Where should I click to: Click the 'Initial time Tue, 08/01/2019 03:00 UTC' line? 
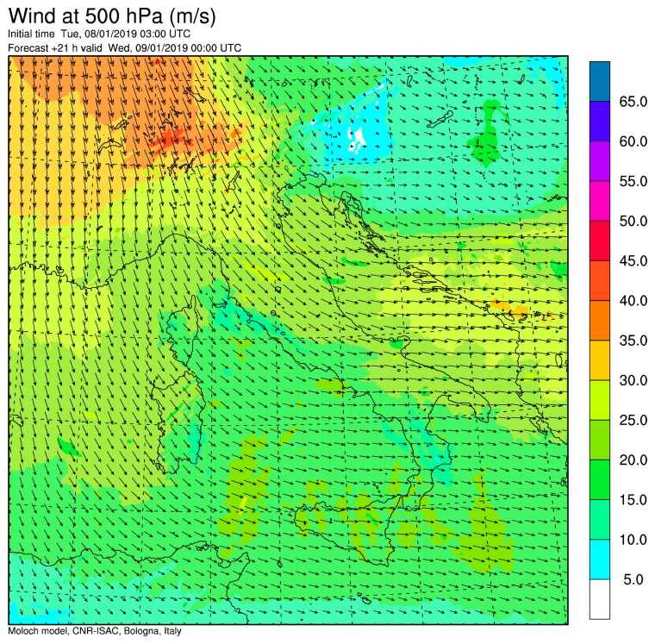99,34
